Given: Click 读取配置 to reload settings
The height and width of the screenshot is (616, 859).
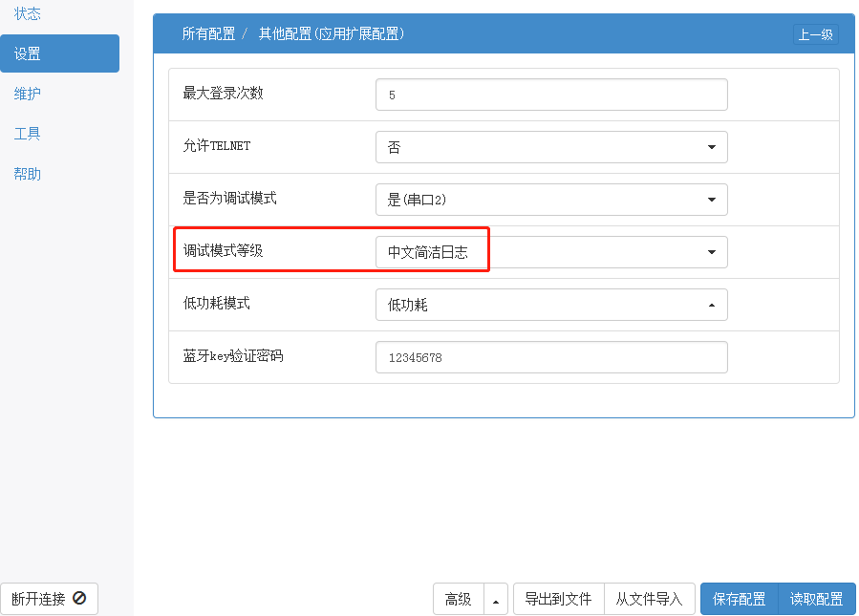Looking at the screenshot, I should point(817,599).
